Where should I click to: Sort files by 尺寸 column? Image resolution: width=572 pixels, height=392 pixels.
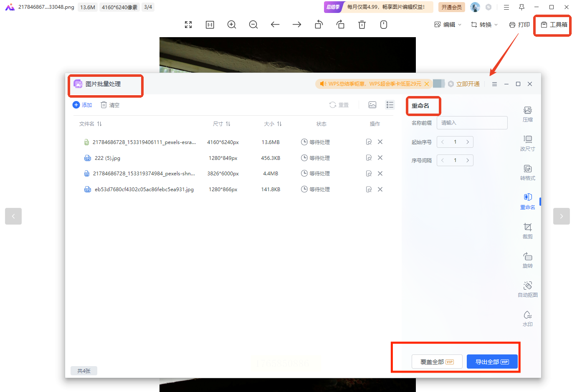(x=222, y=124)
